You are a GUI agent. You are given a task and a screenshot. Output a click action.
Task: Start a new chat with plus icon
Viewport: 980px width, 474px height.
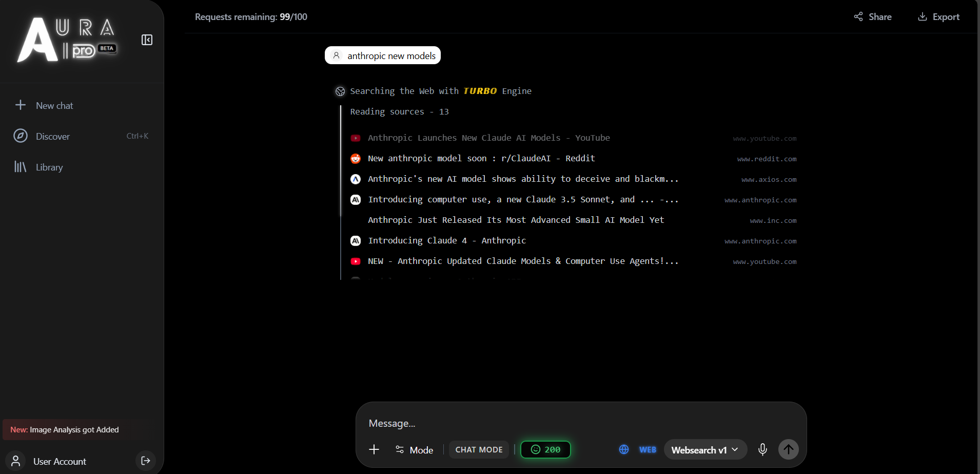(x=21, y=105)
